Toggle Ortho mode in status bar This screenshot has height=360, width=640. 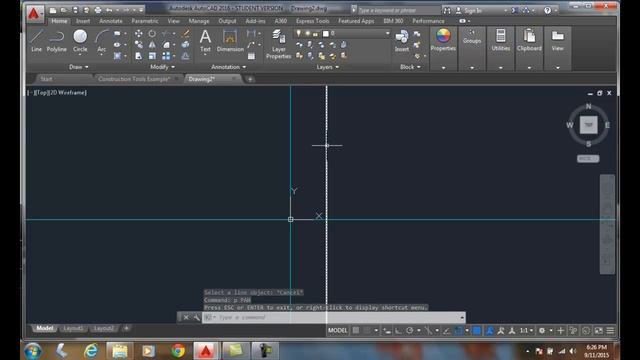(x=398, y=331)
